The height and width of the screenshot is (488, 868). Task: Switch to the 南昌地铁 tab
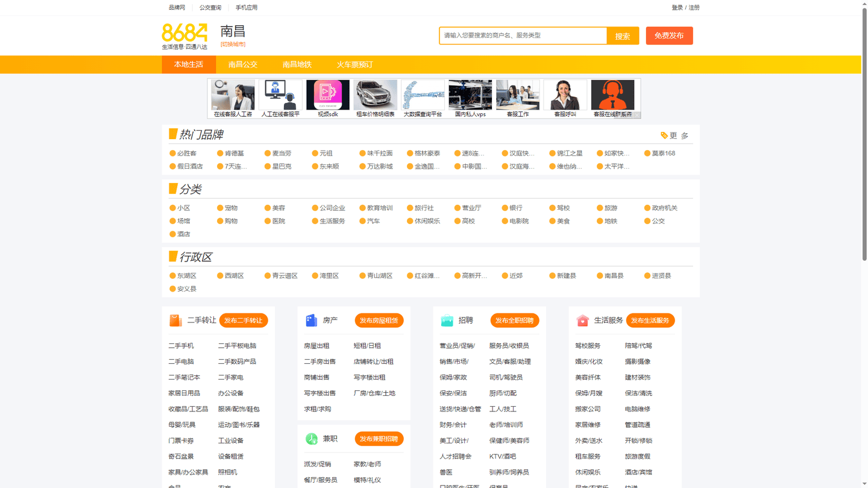pos(297,64)
